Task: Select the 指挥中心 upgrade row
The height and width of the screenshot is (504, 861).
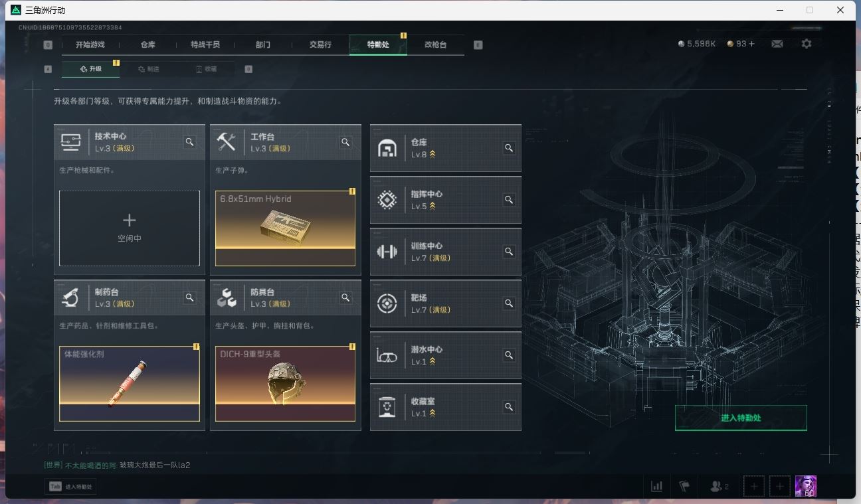Action: click(x=446, y=200)
